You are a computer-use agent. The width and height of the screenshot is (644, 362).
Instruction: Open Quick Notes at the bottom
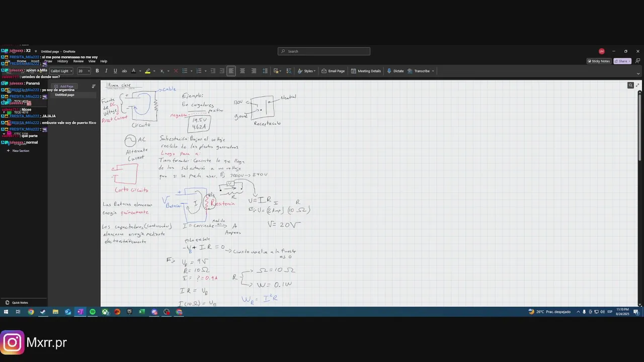(x=17, y=303)
